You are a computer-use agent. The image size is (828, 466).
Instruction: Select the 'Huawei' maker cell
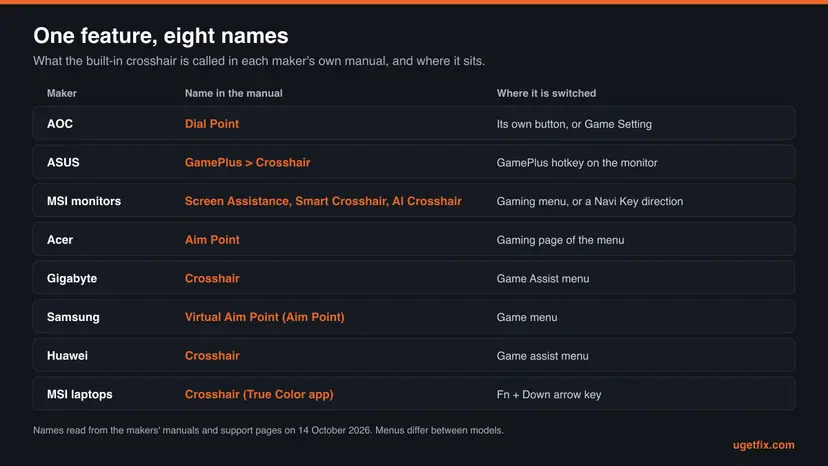[67, 356]
